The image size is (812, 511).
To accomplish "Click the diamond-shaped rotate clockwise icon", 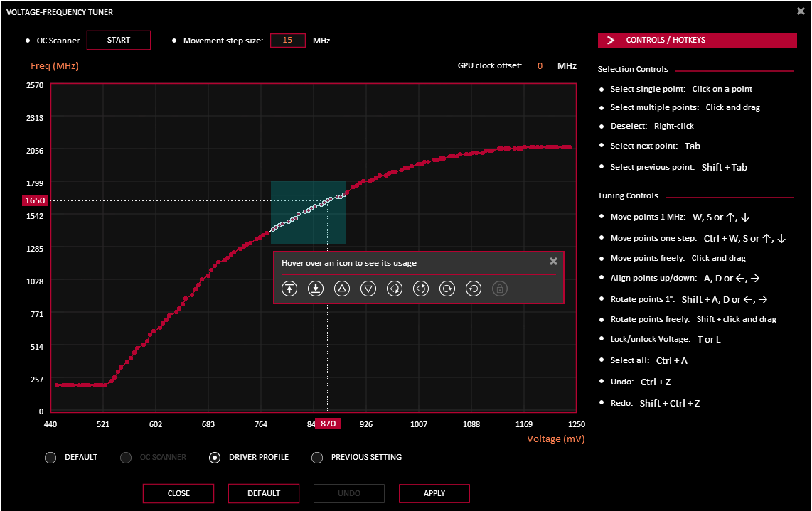I will (395, 289).
